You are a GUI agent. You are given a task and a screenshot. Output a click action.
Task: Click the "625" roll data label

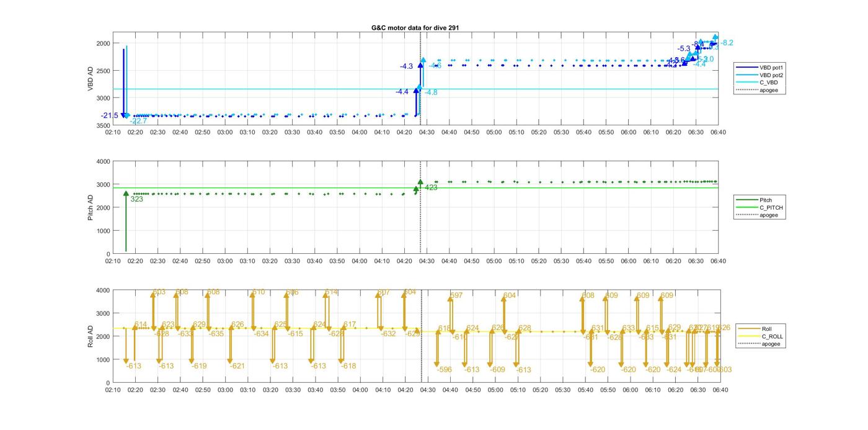[x=281, y=325]
